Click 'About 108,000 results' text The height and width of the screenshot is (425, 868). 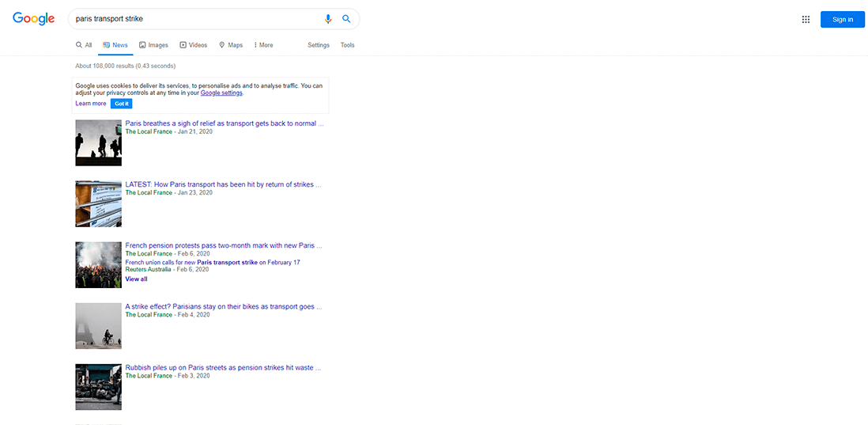click(x=125, y=66)
